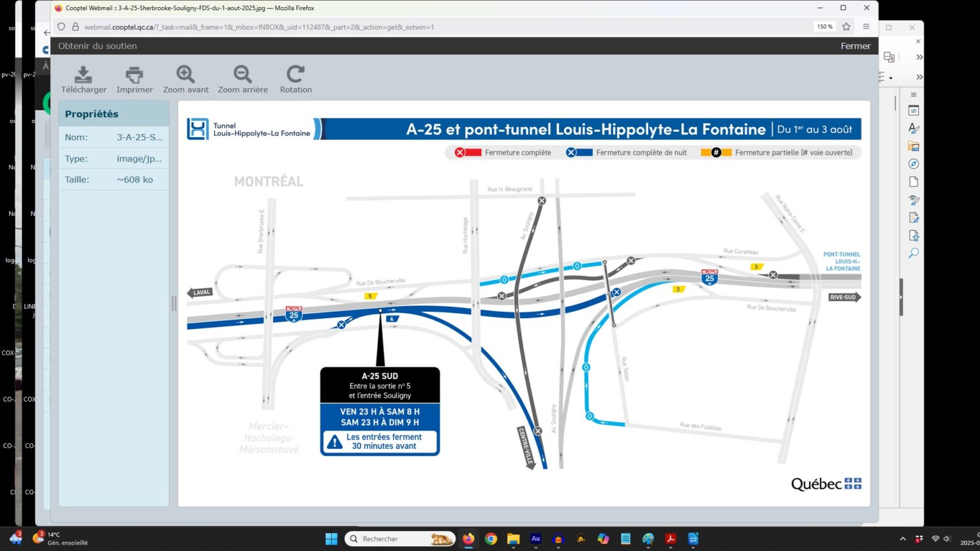Toggle the shield tracking protection icon
The height and width of the screenshot is (551, 980).
pos(61,27)
